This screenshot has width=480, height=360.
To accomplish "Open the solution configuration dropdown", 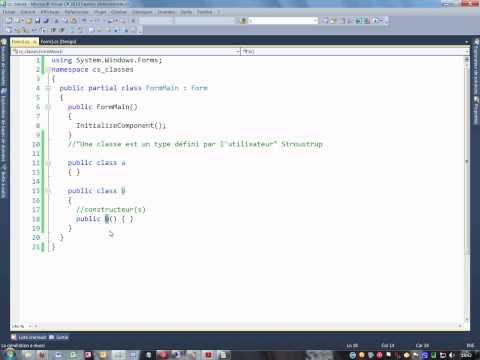I will 156,21.
